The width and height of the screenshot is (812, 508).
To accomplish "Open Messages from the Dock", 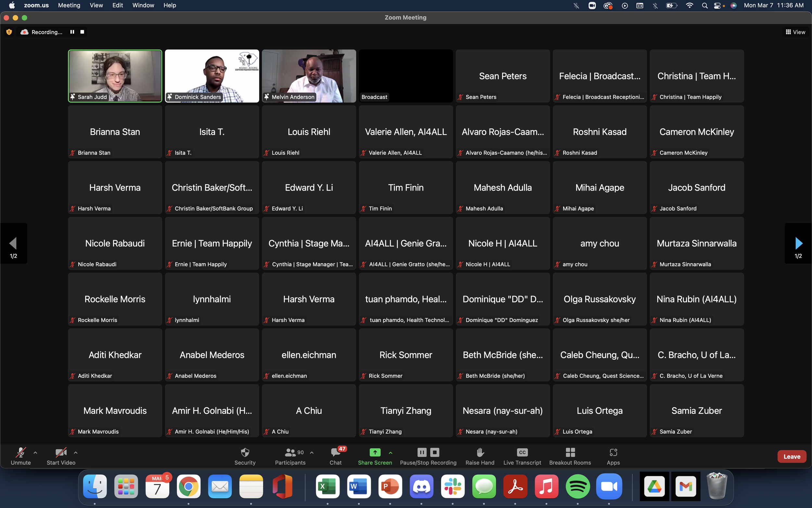I will (484, 486).
